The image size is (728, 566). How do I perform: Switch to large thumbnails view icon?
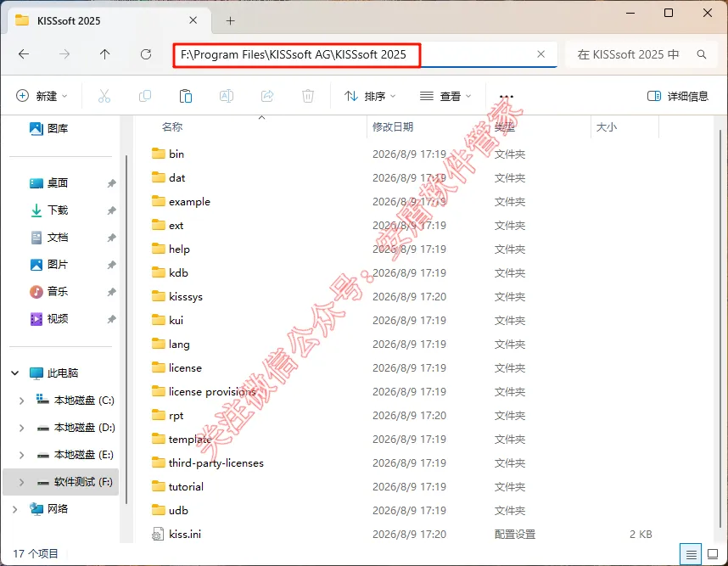pos(713,554)
